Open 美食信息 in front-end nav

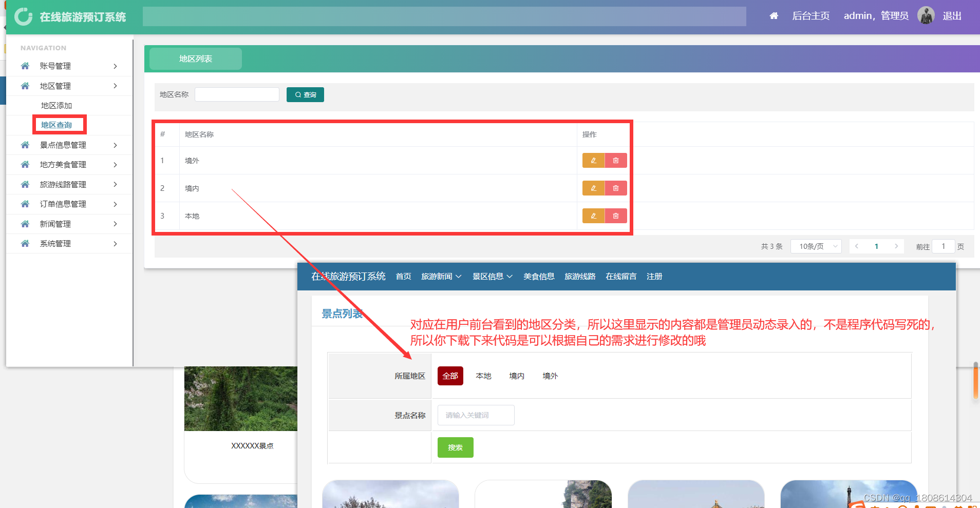[539, 276]
